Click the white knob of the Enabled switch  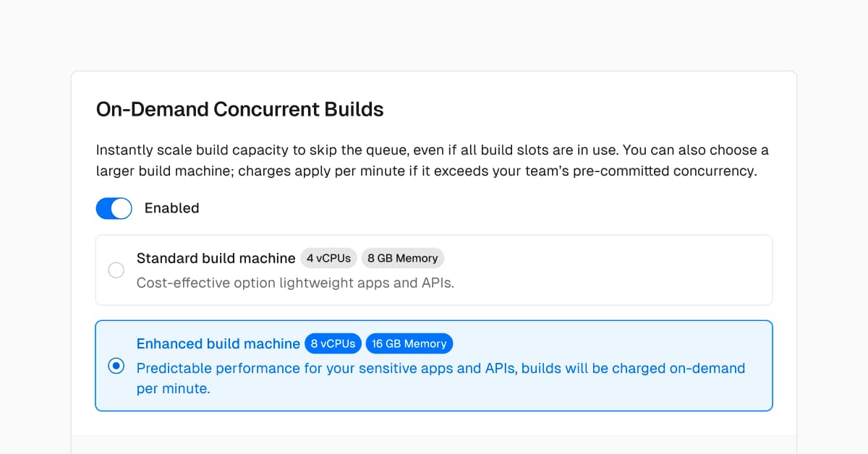[x=122, y=208]
